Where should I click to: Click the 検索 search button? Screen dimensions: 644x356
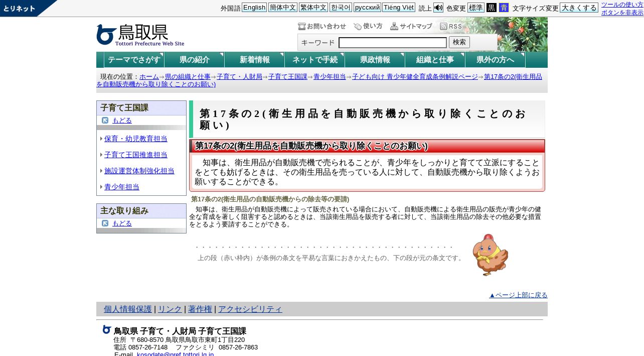coord(459,42)
